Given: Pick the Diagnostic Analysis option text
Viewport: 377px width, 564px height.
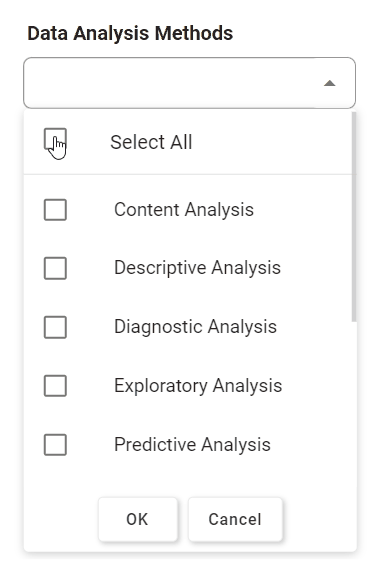Looking at the screenshot, I should click(195, 327).
